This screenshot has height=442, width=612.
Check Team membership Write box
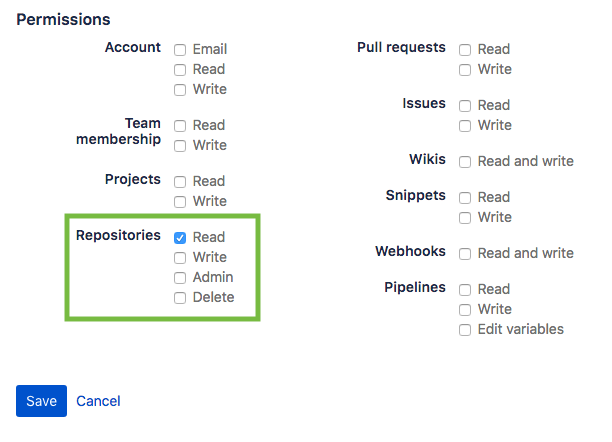pos(180,146)
